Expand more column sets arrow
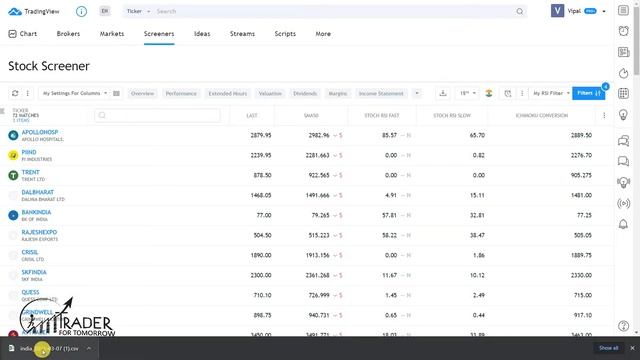 point(417,93)
